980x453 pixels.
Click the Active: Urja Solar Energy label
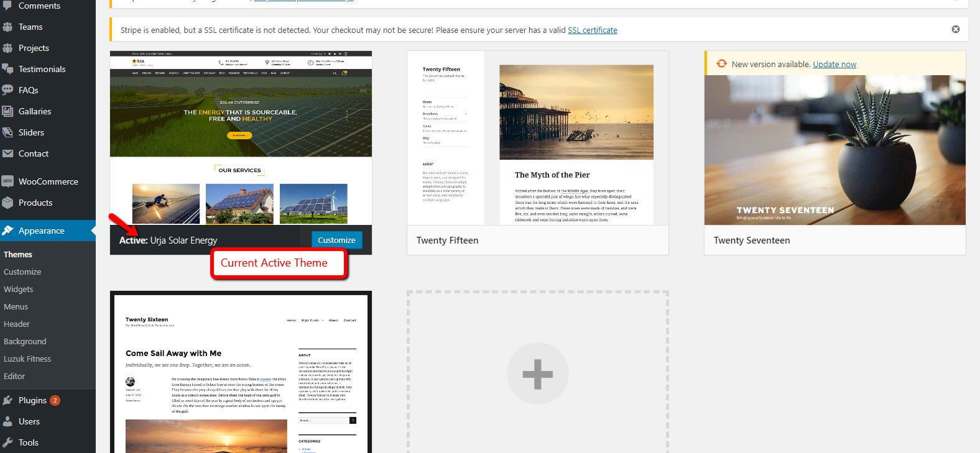tap(168, 240)
